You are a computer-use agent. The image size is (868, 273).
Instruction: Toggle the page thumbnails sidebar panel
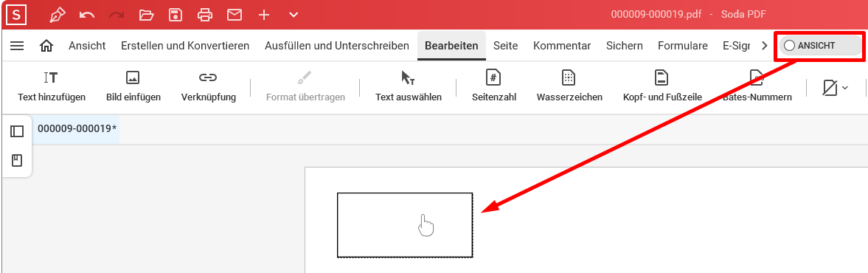(x=17, y=131)
